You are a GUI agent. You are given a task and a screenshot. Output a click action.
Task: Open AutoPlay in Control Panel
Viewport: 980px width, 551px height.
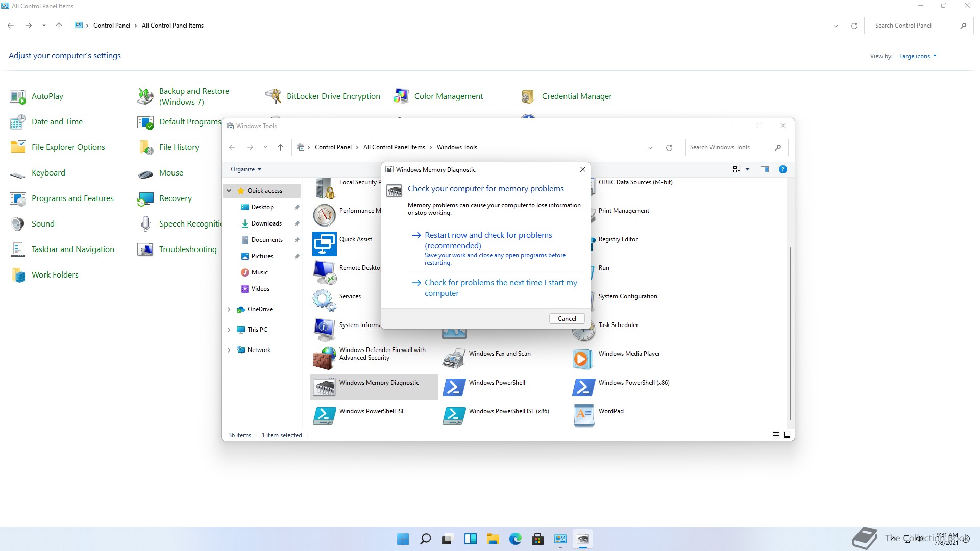click(37, 96)
